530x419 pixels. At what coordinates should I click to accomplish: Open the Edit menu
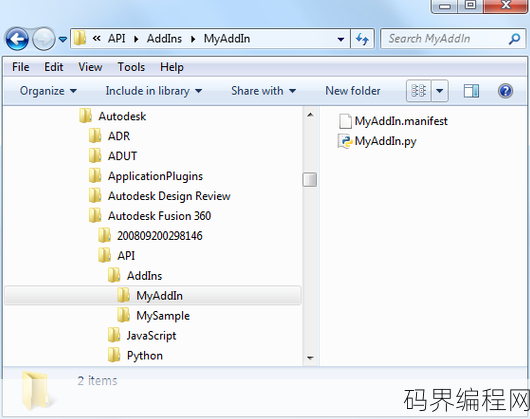tap(54, 67)
